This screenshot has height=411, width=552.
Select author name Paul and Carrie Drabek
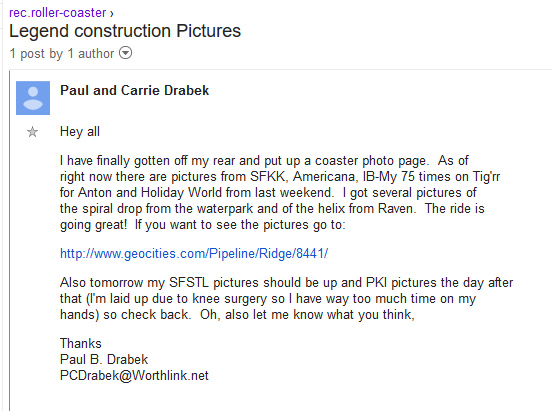[134, 91]
